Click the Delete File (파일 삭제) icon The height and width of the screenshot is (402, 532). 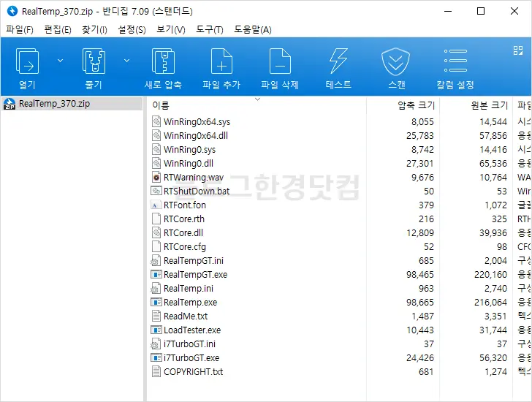click(x=280, y=61)
